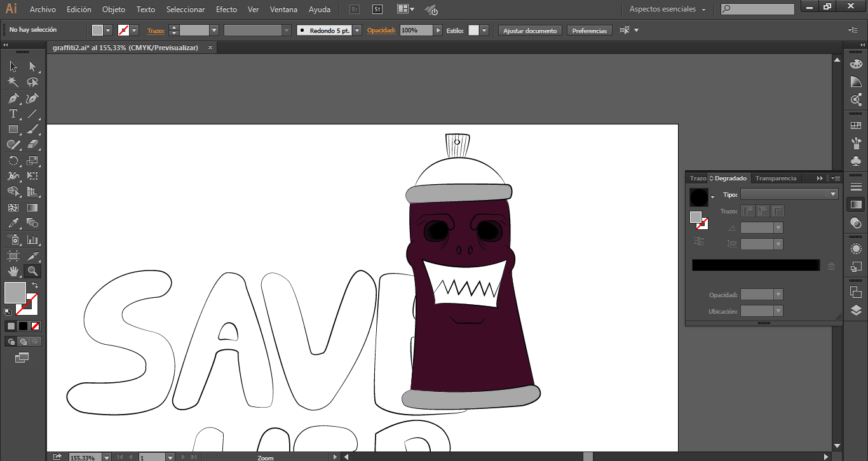
Task: Open the Efecto menu
Action: (226, 10)
